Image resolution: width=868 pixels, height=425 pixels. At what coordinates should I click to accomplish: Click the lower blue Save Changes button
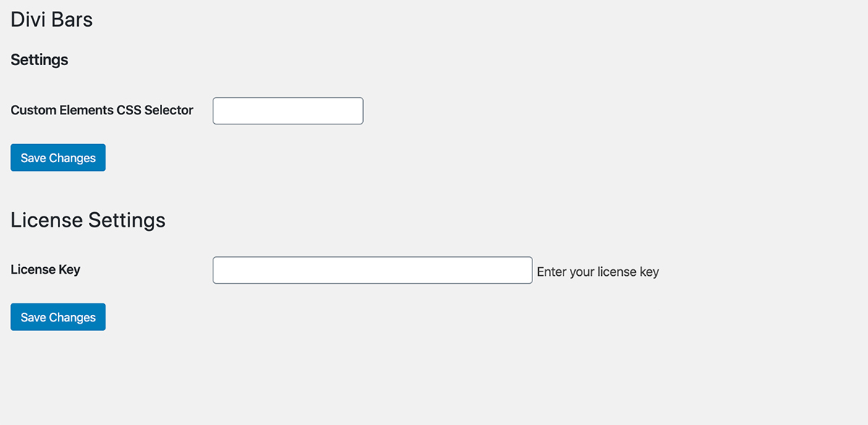pyautogui.click(x=58, y=317)
